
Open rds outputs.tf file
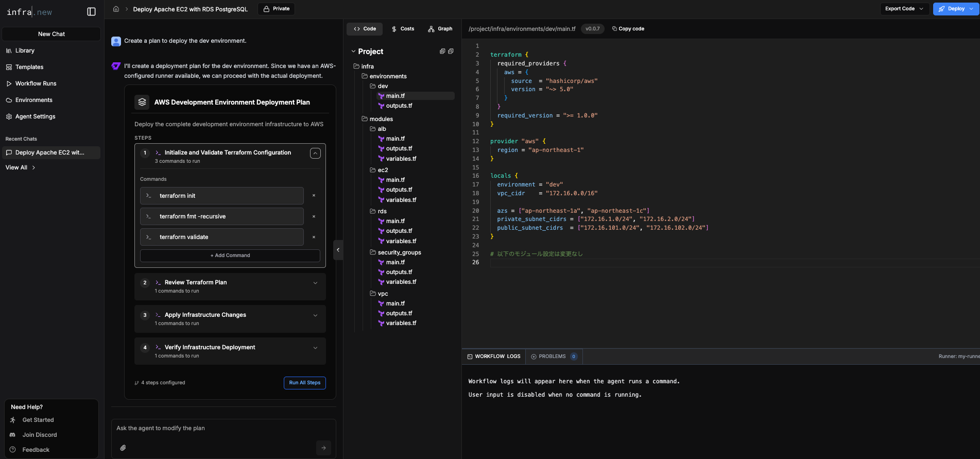coord(396,231)
